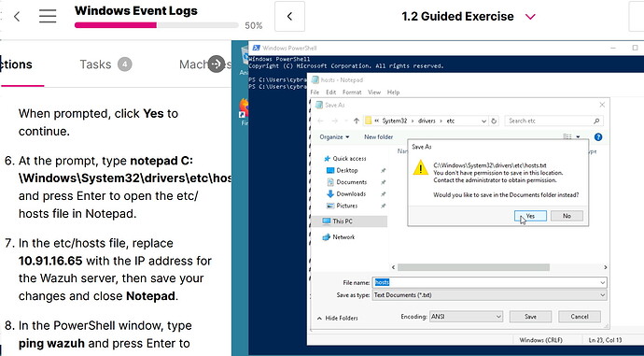644x356 pixels.
Task: Open the Organize dropdown menu
Action: (x=334, y=137)
